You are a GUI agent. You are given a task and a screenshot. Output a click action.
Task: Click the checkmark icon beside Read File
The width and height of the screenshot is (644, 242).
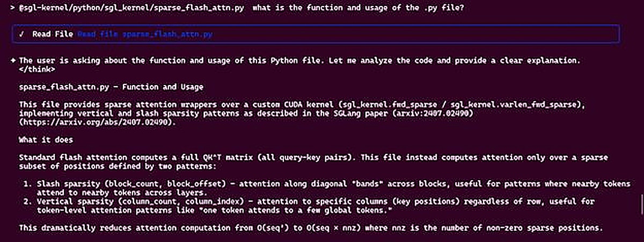[x=22, y=34]
